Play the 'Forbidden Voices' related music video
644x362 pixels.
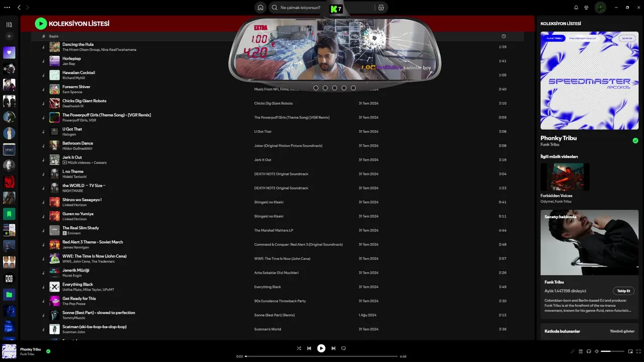coord(565,176)
